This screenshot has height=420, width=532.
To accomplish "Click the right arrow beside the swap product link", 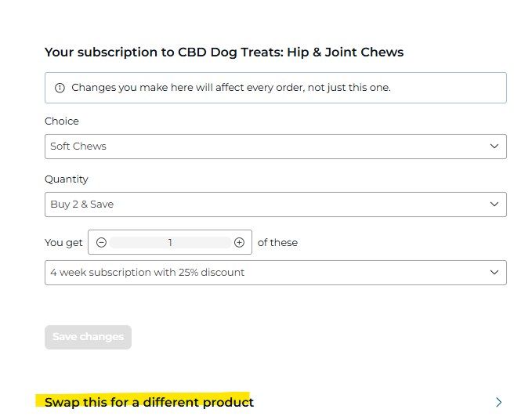I will point(498,402).
